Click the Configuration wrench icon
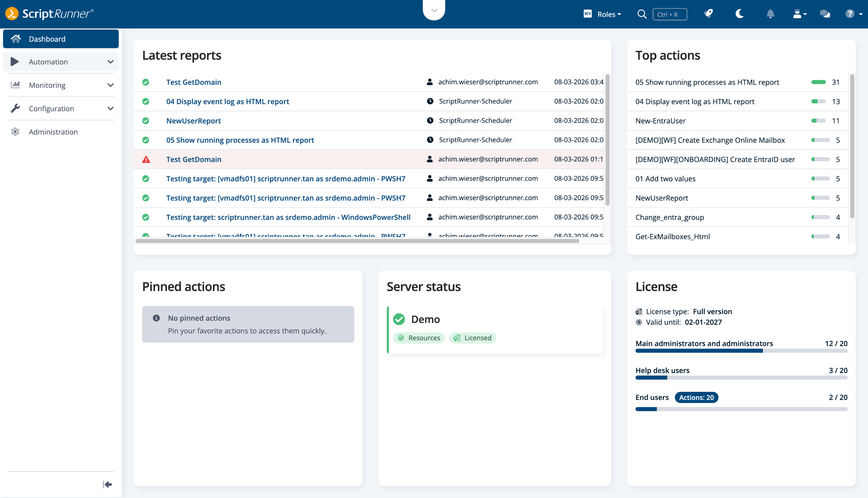Screen dimensions: 868x498 (x=15, y=109)
